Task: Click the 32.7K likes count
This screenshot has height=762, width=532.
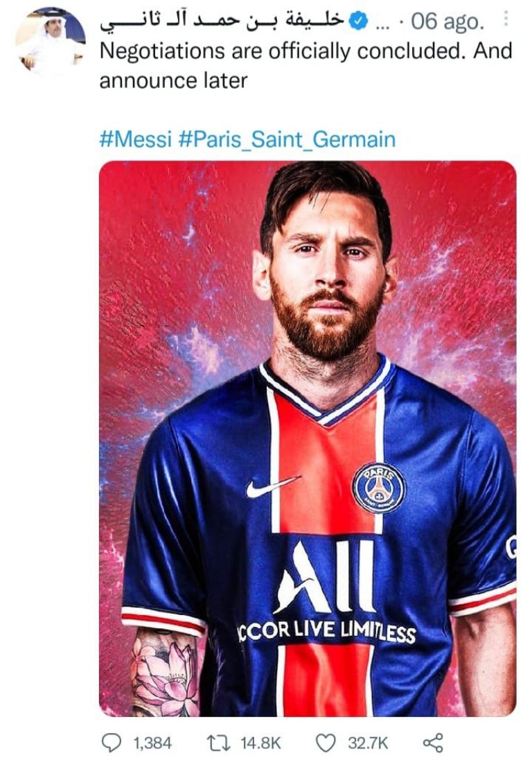Action: (x=368, y=743)
